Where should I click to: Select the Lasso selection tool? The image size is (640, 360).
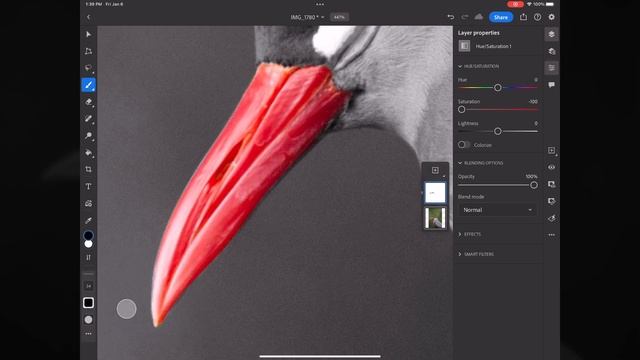click(x=89, y=68)
